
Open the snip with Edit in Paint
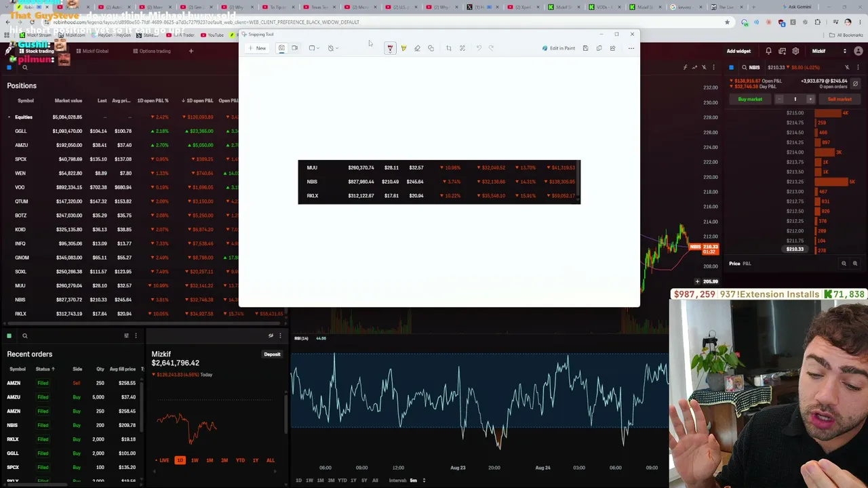[559, 48]
